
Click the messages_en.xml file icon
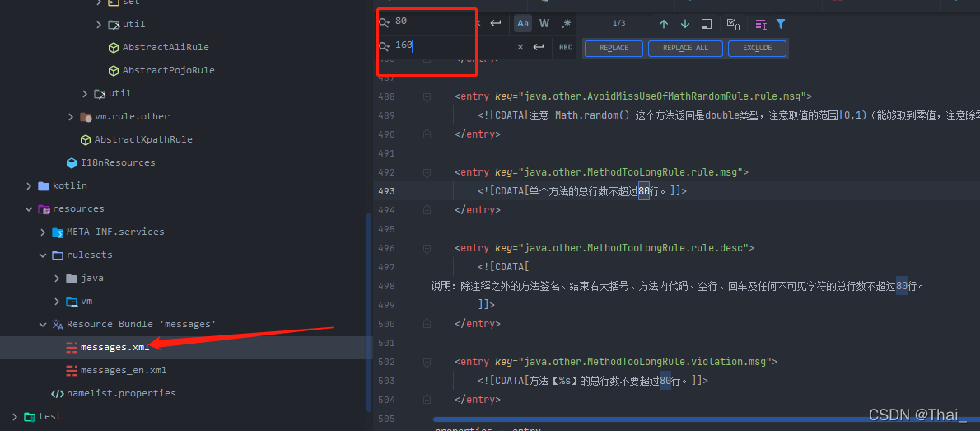pyautogui.click(x=72, y=370)
